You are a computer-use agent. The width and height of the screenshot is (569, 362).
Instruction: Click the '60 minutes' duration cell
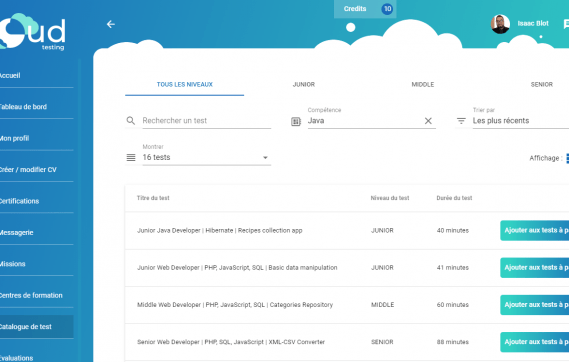453,305
